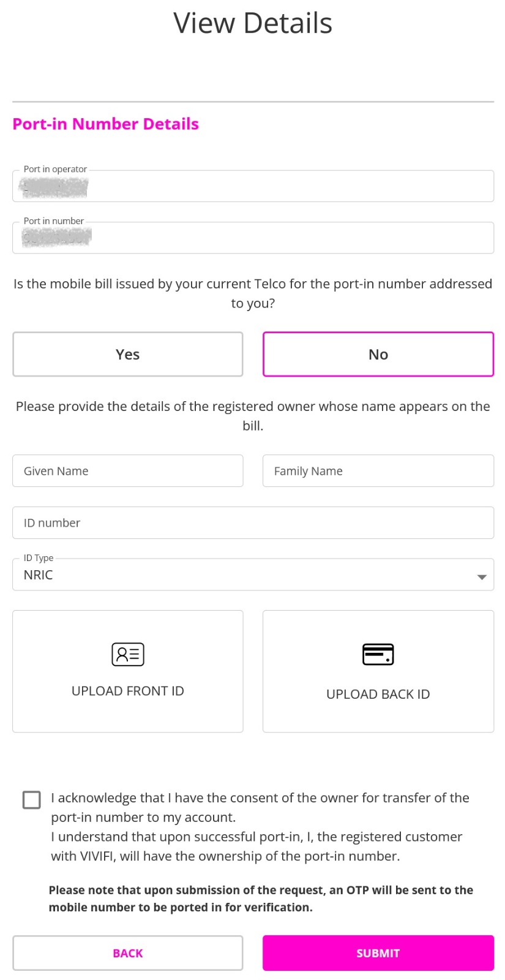Click the Given Name input field
Viewport: 505px width, 980px height.
pos(127,470)
